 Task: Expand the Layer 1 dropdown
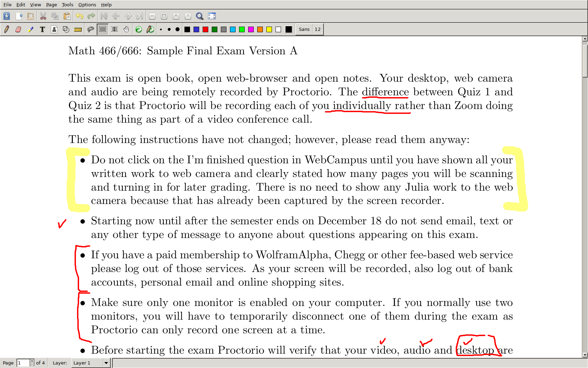(106, 363)
